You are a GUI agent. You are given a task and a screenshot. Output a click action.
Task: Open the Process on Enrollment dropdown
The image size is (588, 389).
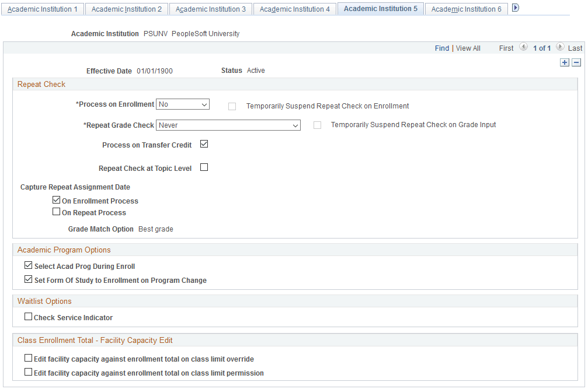(183, 104)
